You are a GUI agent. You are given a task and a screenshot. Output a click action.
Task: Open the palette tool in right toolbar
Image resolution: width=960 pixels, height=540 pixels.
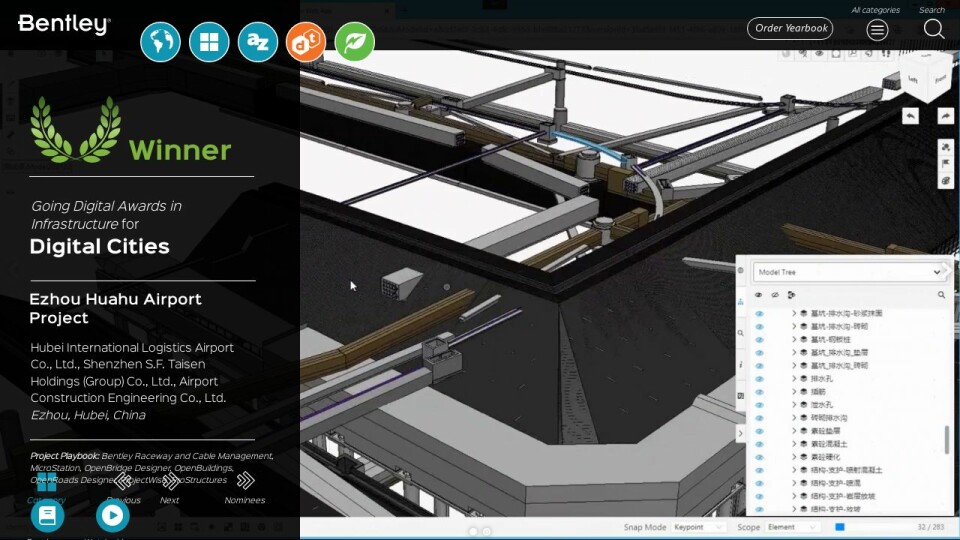[946, 181]
